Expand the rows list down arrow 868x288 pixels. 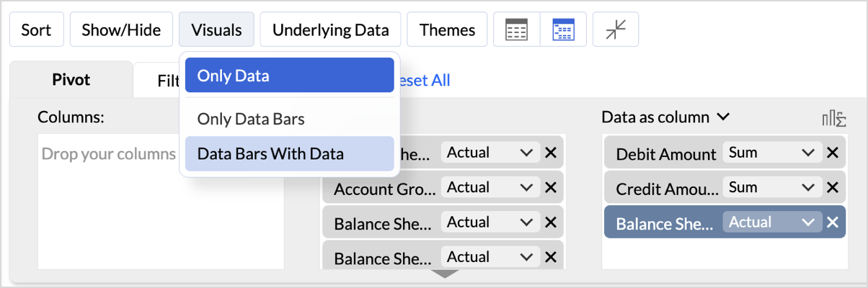[x=446, y=274]
